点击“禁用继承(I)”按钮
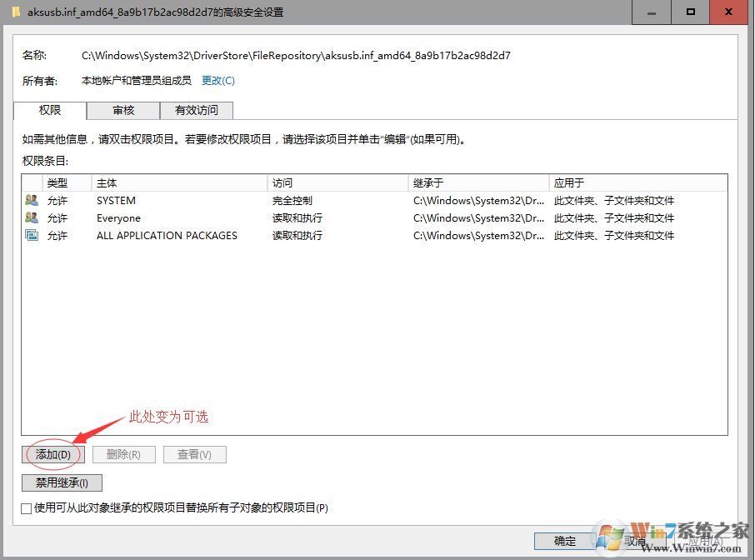755x560 pixels. point(62,482)
